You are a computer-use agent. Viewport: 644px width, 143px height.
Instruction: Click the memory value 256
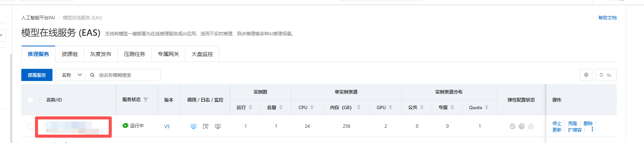(x=347, y=126)
